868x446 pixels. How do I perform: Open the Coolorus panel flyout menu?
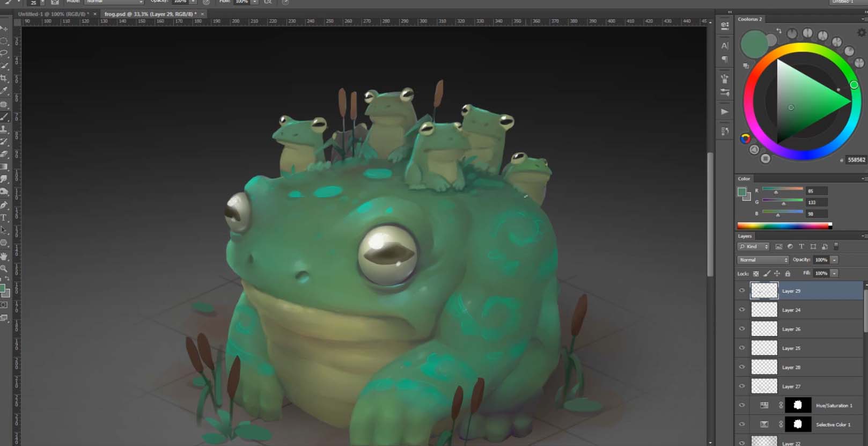864,19
